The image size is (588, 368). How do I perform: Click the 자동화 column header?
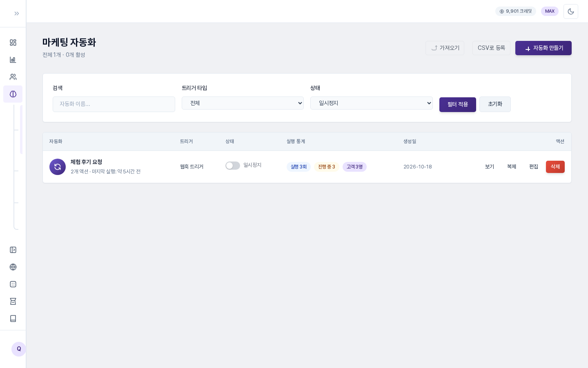click(x=56, y=141)
